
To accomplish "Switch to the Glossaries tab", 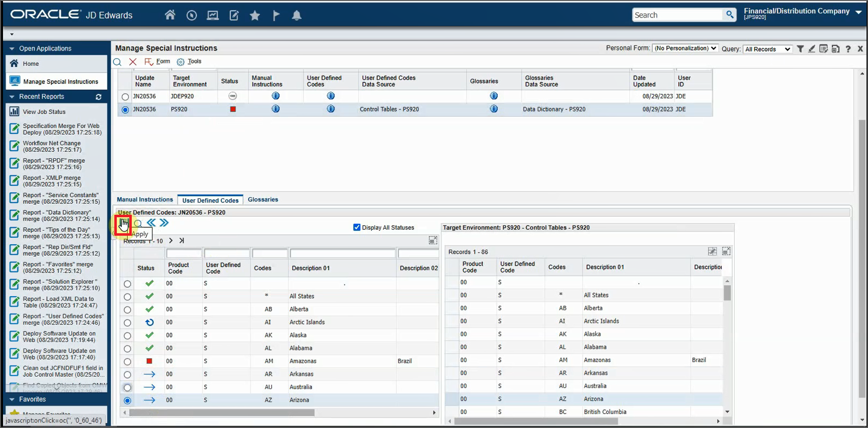I will 263,199.
